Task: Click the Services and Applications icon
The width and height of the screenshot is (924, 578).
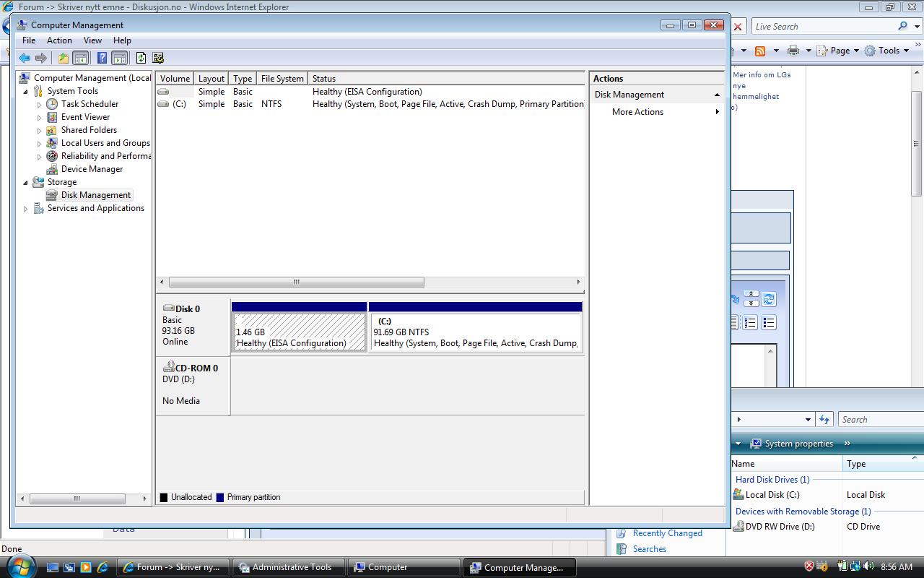Action: point(38,208)
